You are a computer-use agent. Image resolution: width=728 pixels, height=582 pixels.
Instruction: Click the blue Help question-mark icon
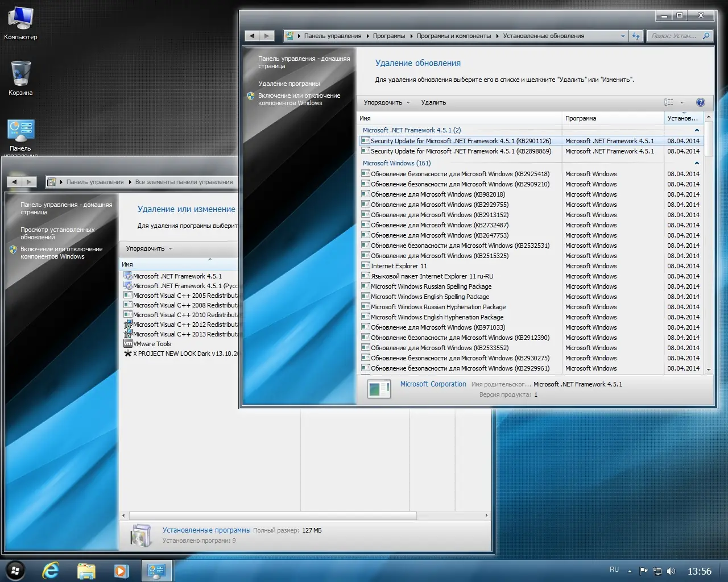coord(701,102)
